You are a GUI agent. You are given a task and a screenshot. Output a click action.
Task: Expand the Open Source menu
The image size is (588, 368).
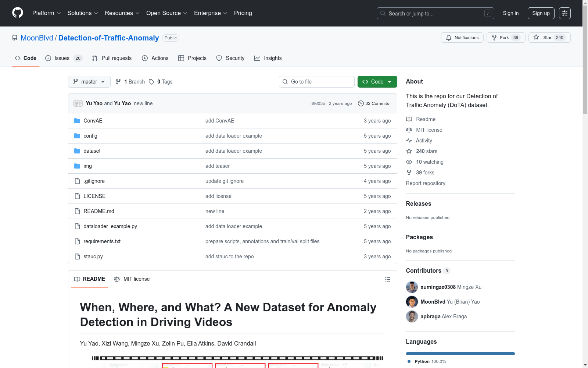tap(167, 13)
